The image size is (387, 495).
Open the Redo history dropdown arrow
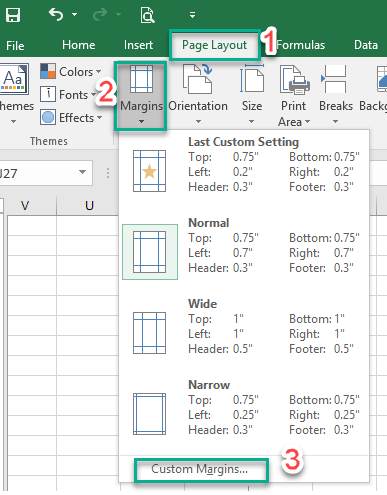(119, 15)
